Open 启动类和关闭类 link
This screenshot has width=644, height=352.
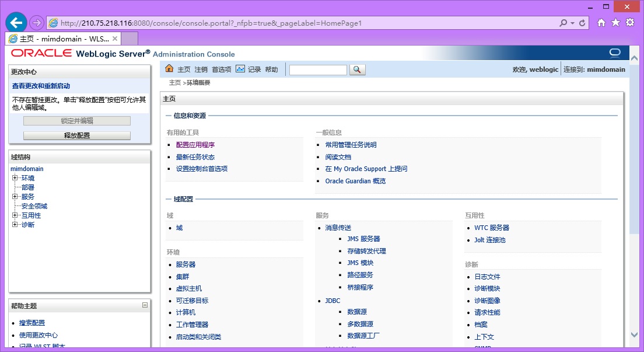click(199, 337)
